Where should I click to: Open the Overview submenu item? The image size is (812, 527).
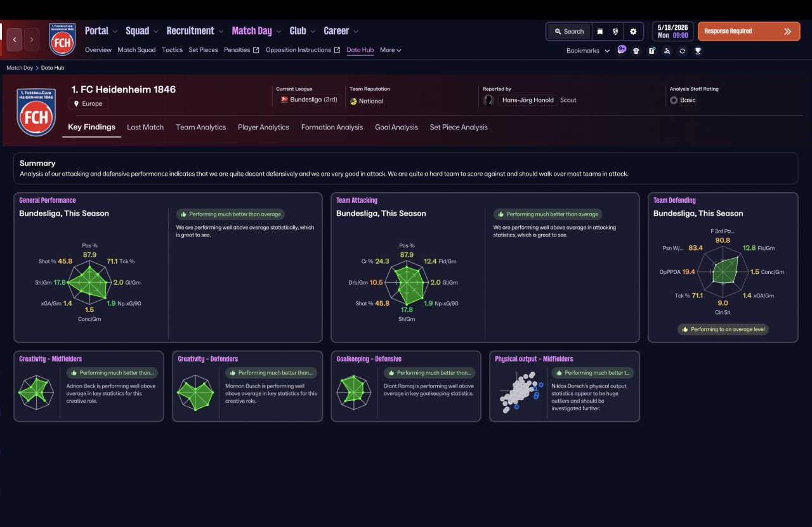pyautogui.click(x=98, y=50)
